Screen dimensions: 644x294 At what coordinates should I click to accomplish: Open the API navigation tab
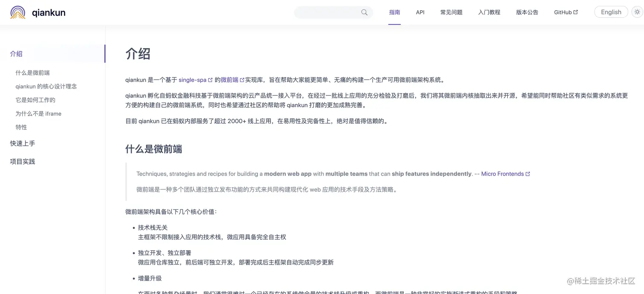420,12
